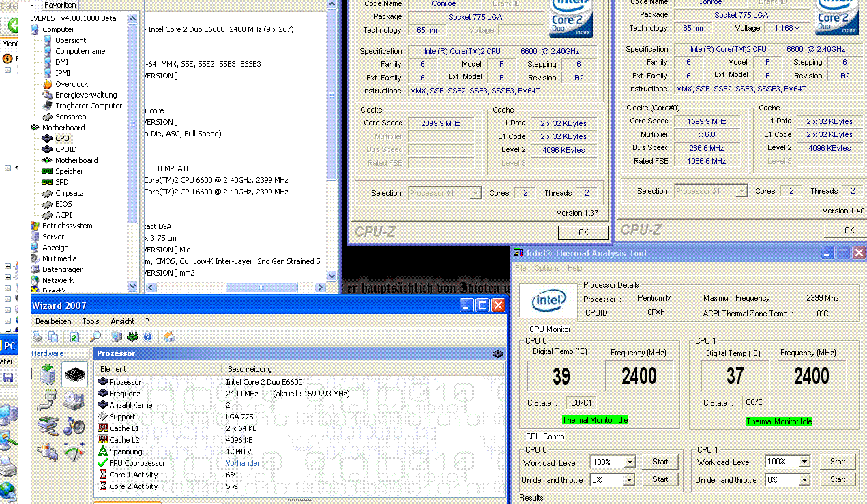The width and height of the screenshot is (867, 504).
Task: Click the speaker icon beside Multimedia in Everest
Action: click(x=35, y=258)
